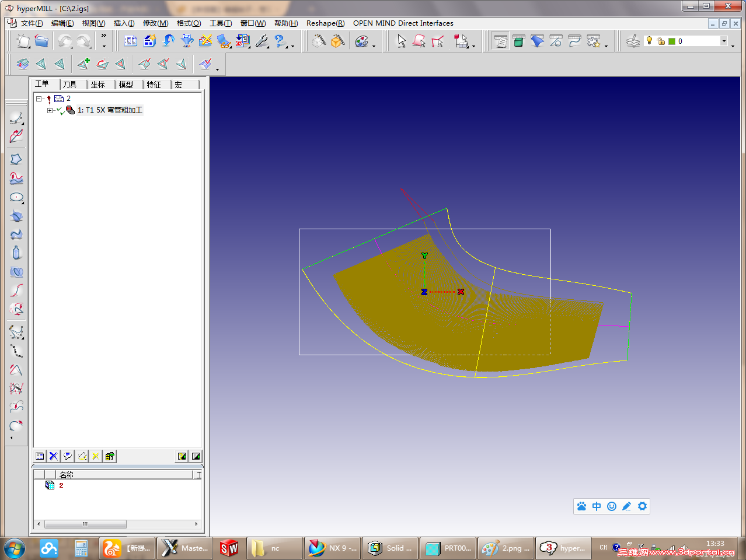746x560 pixels.
Task: Switch to the Maste... taskbar window
Action: (184, 548)
